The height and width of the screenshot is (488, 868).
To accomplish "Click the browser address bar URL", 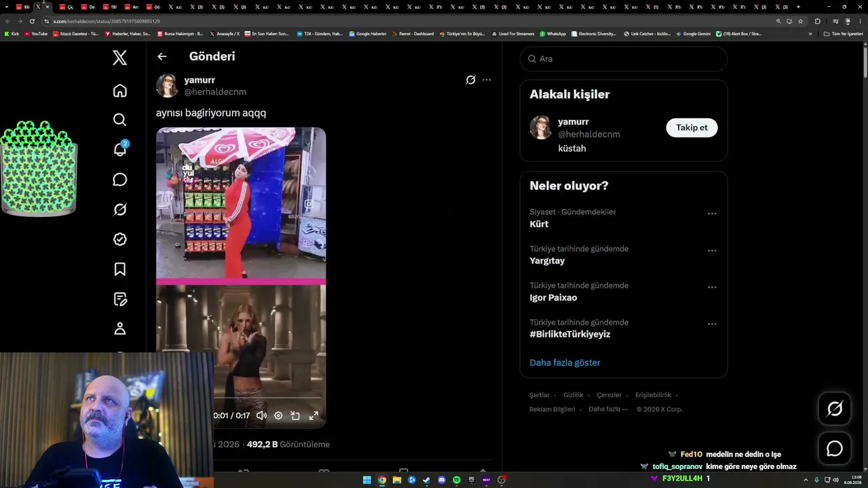I will point(106,22).
